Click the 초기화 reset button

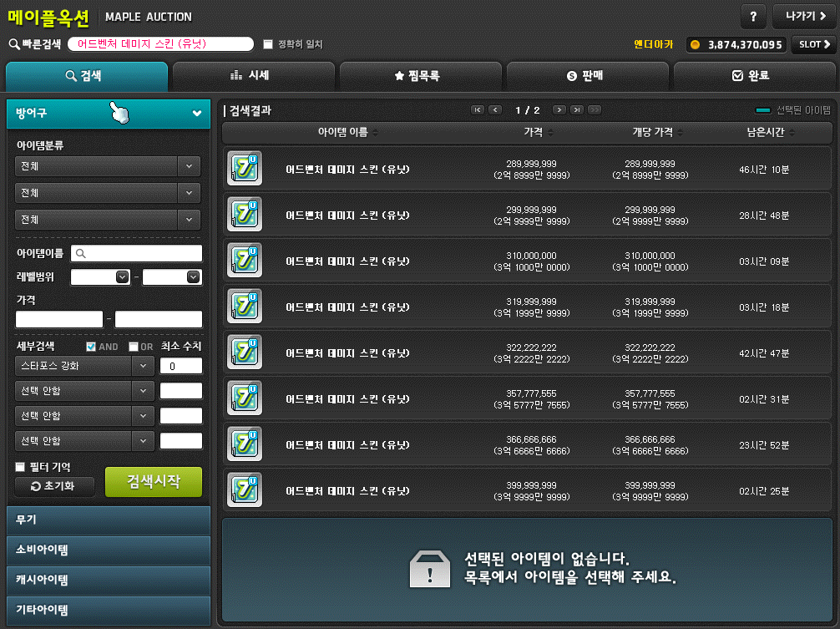(x=54, y=486)
